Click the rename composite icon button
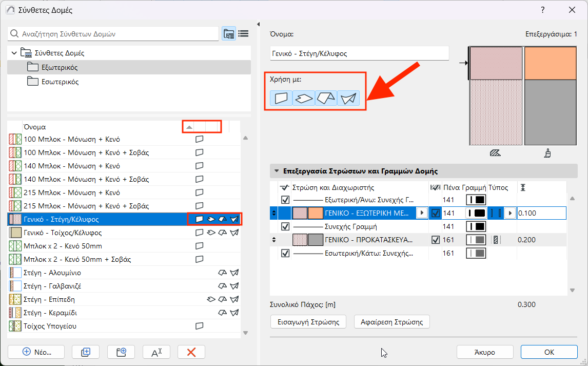Screen dimensions: 588x366 click(156, 352)
